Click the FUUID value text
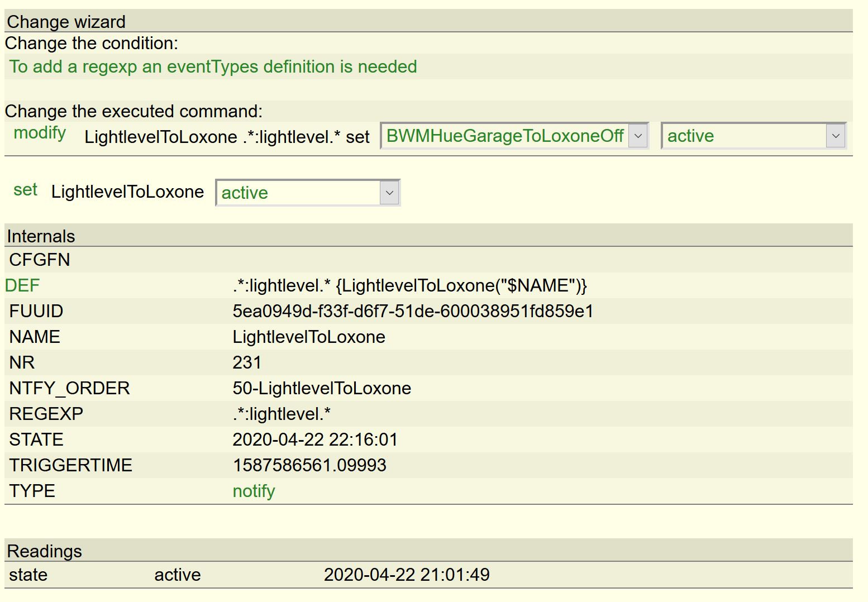This screenshot has height=602, width=868. pos(413,311)
